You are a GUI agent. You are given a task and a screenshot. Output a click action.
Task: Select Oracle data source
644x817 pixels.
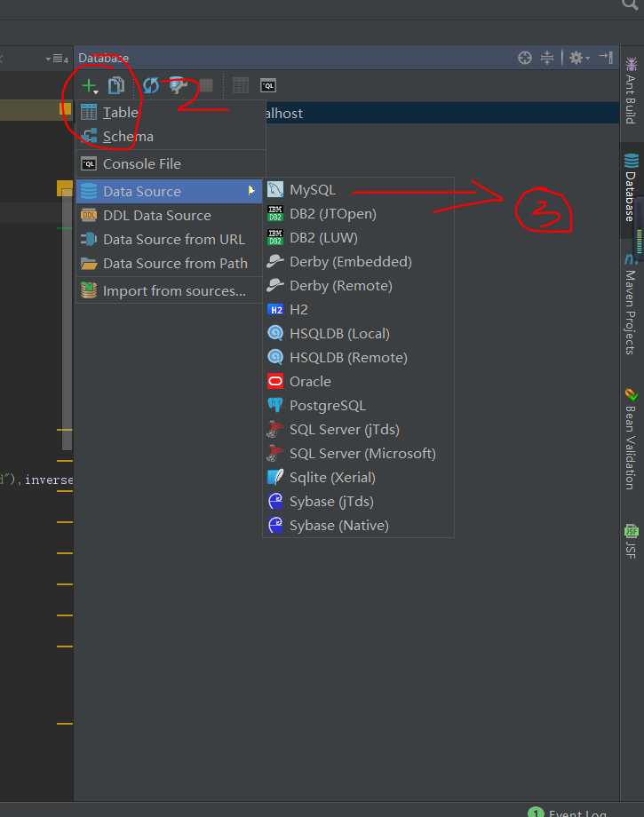[358, 381]
